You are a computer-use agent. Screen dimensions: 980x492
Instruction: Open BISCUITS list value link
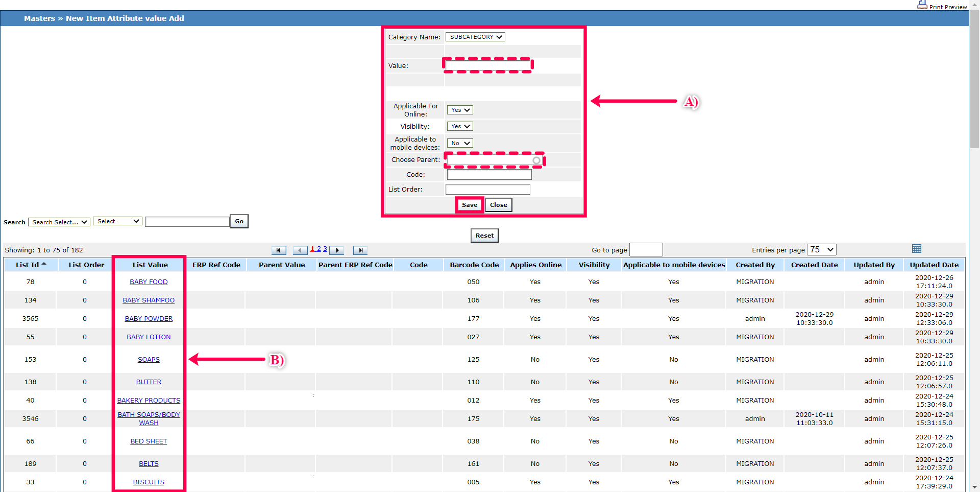click(x=149, y=482)
